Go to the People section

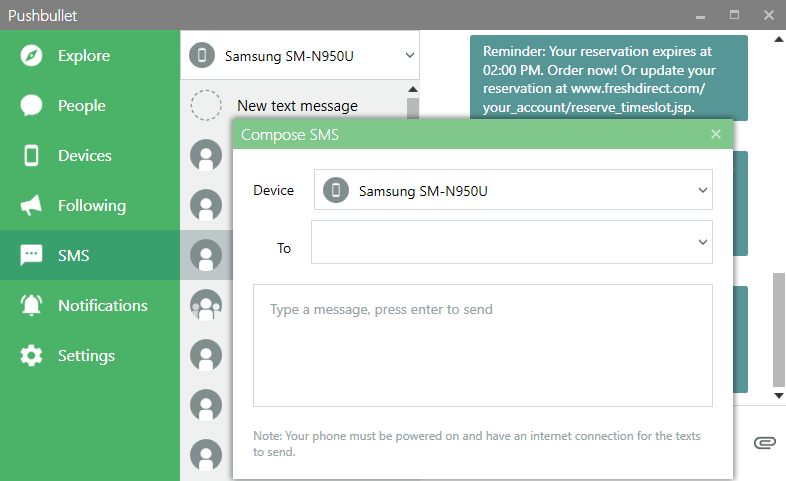pos(82,106)
